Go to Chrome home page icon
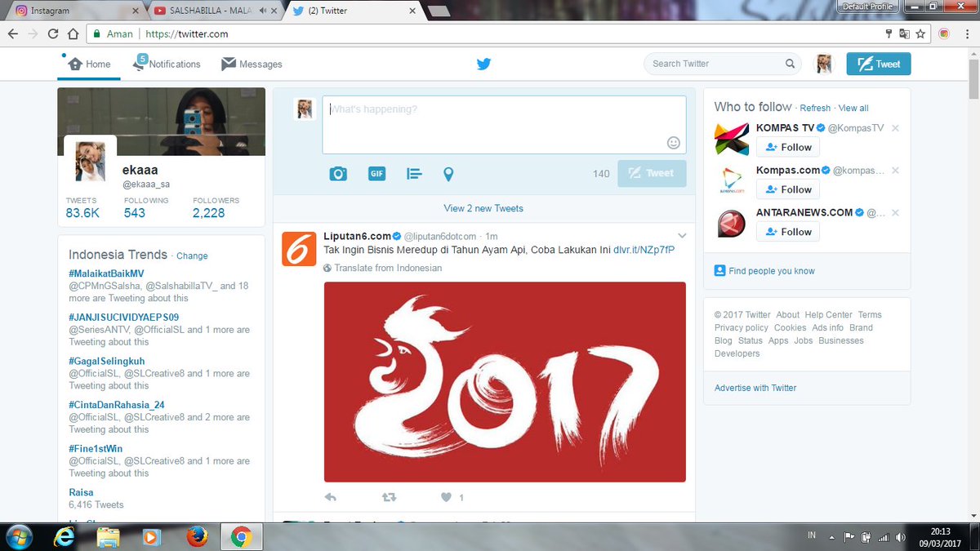 click(73, 34)
